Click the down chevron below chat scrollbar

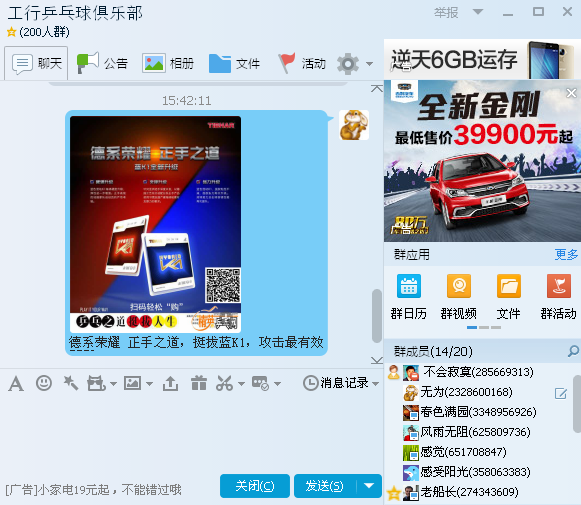click(x=377, y=360)
